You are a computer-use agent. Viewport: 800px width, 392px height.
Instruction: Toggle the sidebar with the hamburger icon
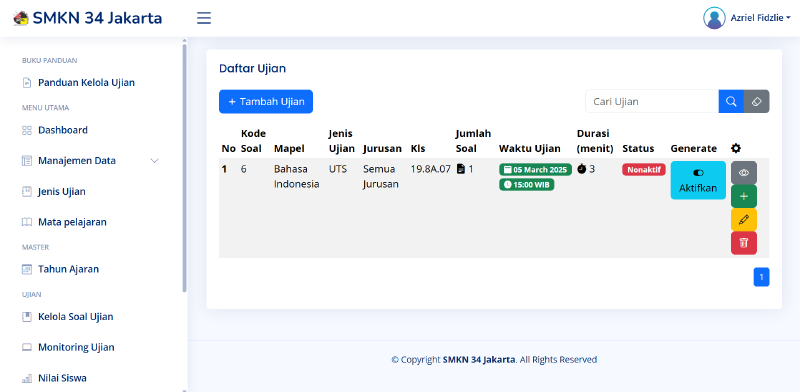pyautogui.click(x=204, y=18)
